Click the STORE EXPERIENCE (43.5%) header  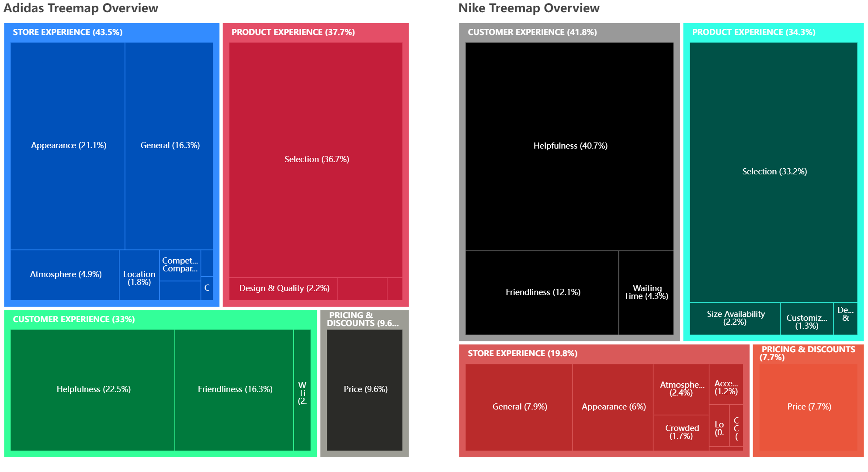coord(68,32)
